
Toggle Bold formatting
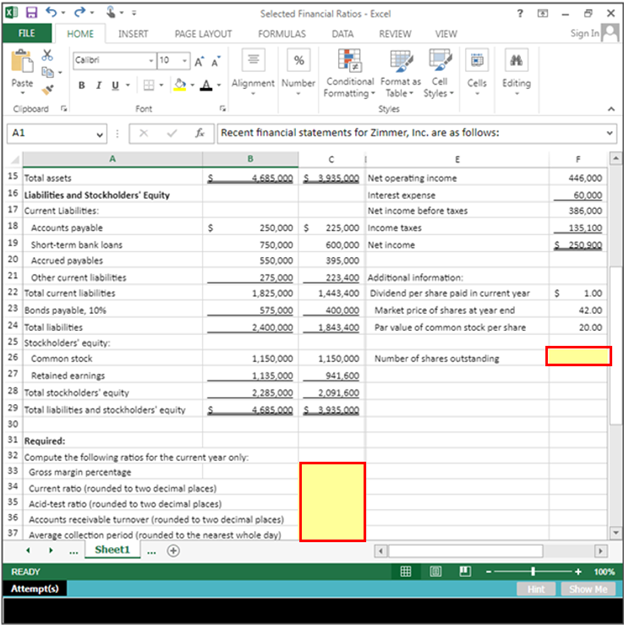point(82,85)
